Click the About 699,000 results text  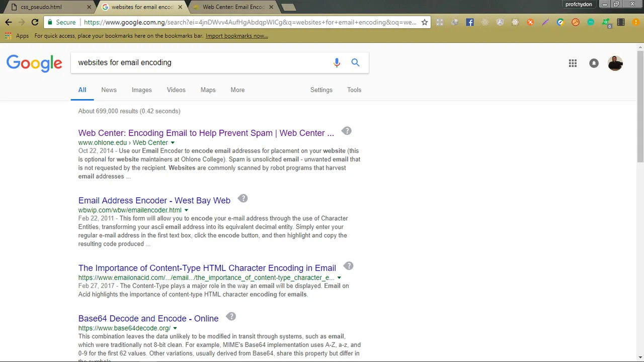129,111
